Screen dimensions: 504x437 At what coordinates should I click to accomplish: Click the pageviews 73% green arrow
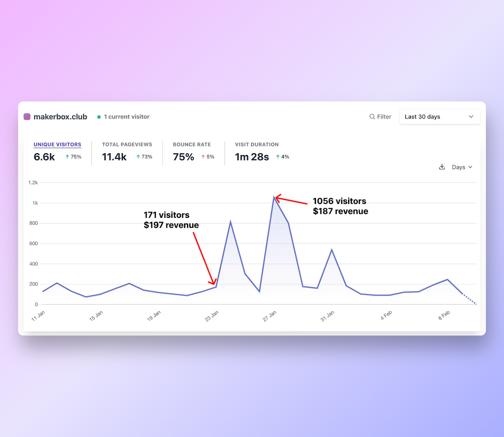[138, 157]
